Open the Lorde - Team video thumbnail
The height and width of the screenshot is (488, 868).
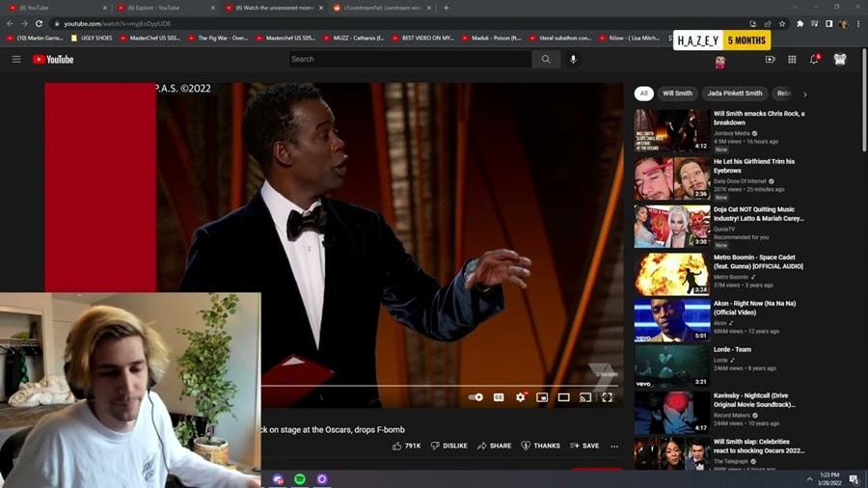pyautogui.click(x=672, y=366)
